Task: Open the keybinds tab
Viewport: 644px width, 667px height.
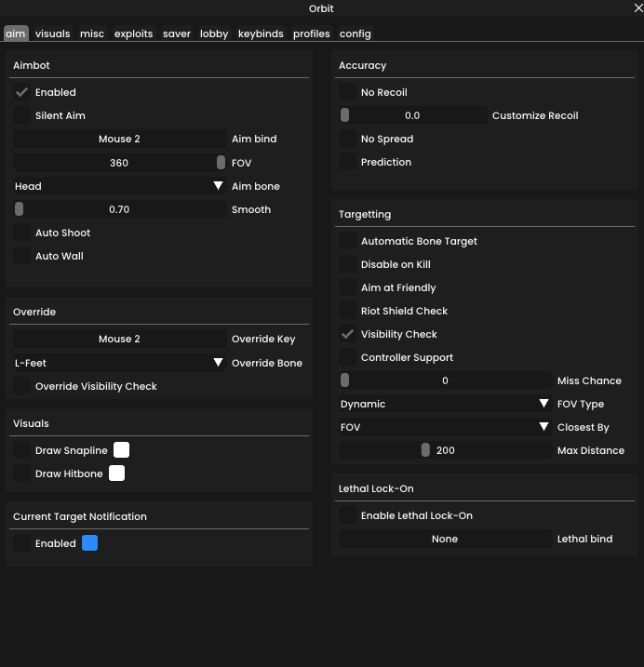Action: point(261,33)
